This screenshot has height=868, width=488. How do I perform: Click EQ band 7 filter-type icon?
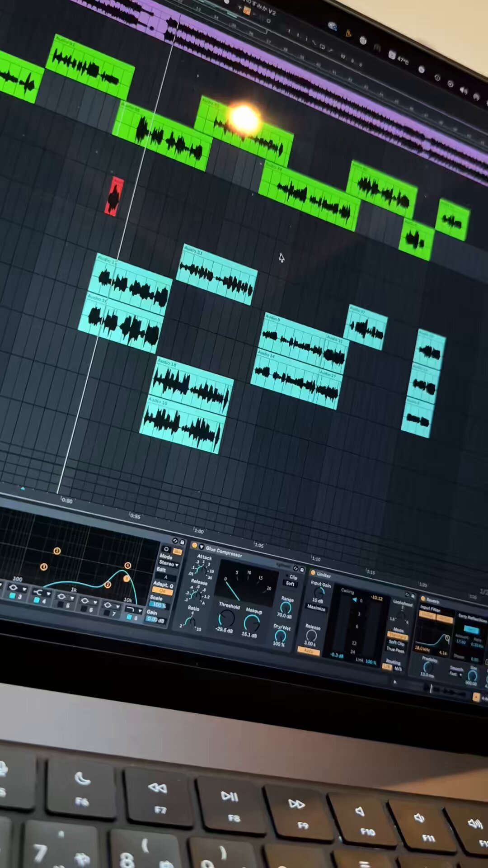pyautogui.click(x=108, y=605)
